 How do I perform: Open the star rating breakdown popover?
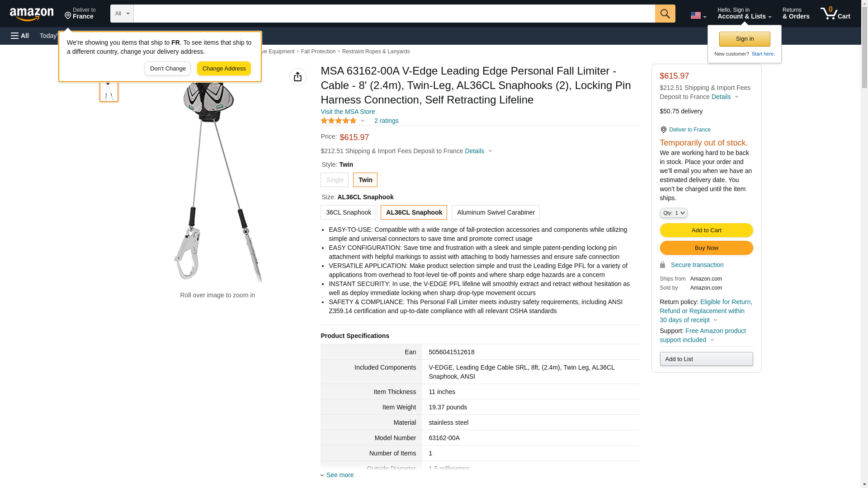[343, 121]
